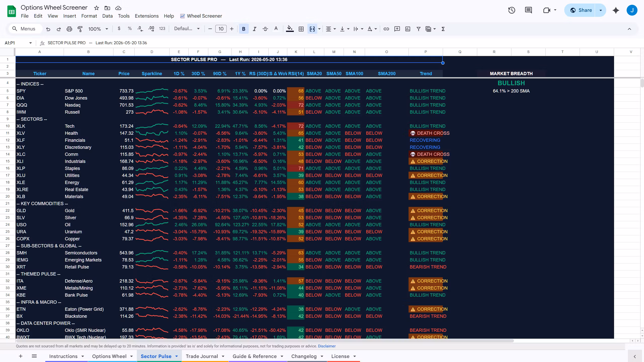Insert a chart
644x362 pixels.
tap(408, 29)
